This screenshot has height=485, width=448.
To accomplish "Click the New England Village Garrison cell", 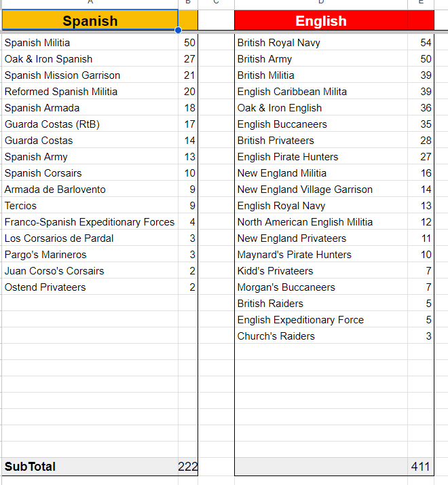I will click(x=305, y=190).
